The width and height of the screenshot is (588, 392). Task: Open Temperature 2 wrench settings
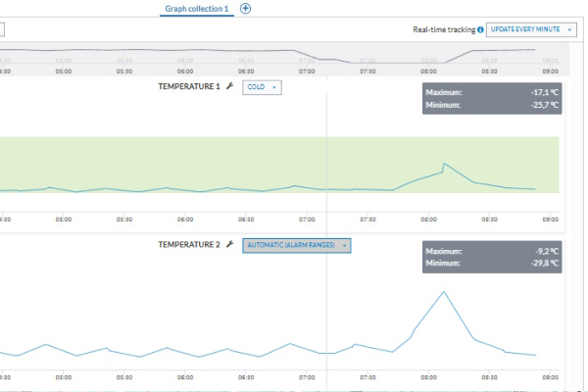tap(229, 245)
